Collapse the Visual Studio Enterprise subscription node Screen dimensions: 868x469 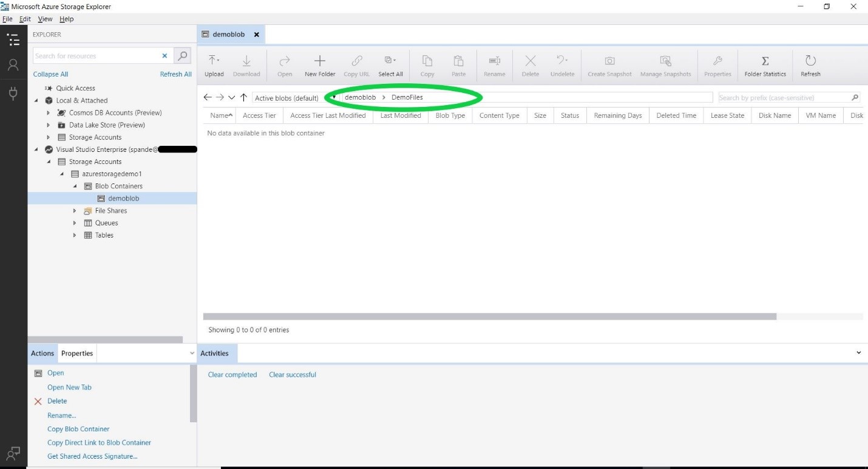click(x=36, y=149)
